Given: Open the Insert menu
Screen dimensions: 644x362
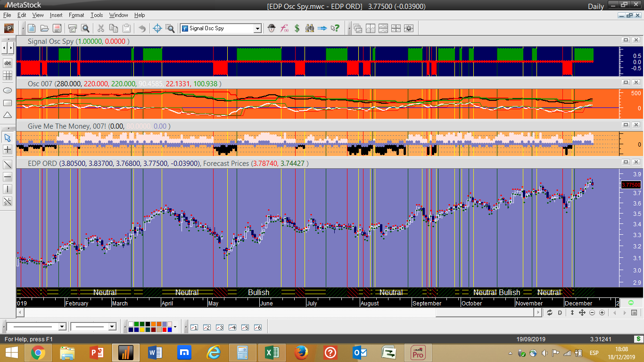Looking at the screenshot, I should point(56,15).
